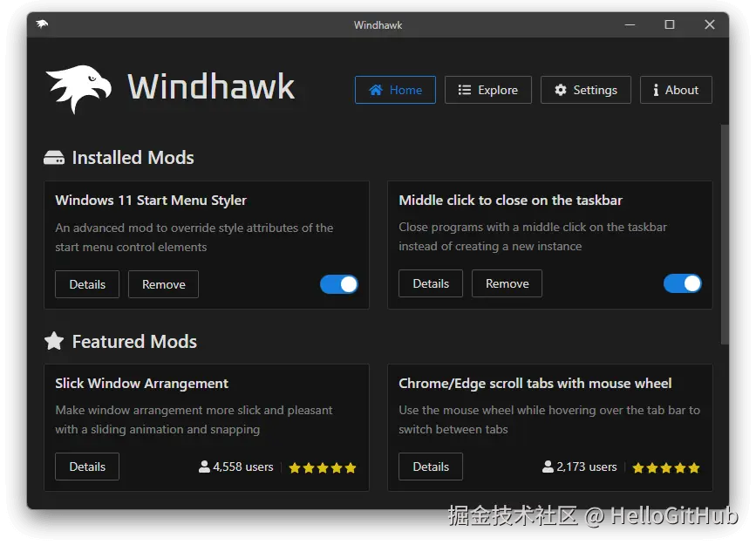Show Details for Slick Window Arrangement
756x545 pixels.
click(87, 467)
